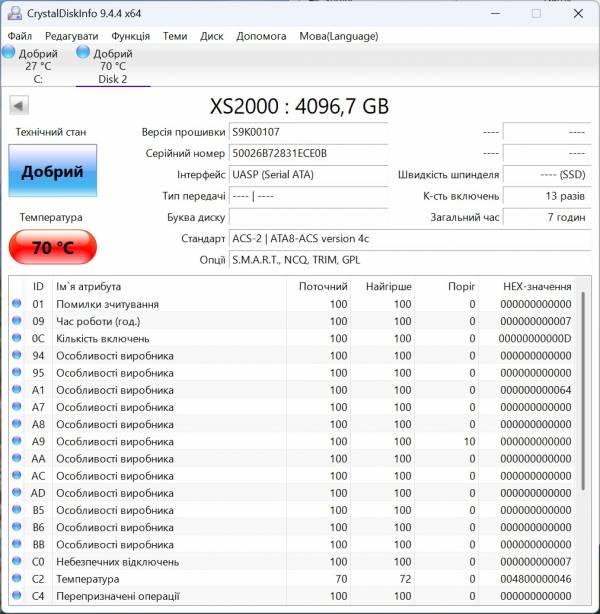
Task: Click status dot of row B5
Action: point(16,510)
